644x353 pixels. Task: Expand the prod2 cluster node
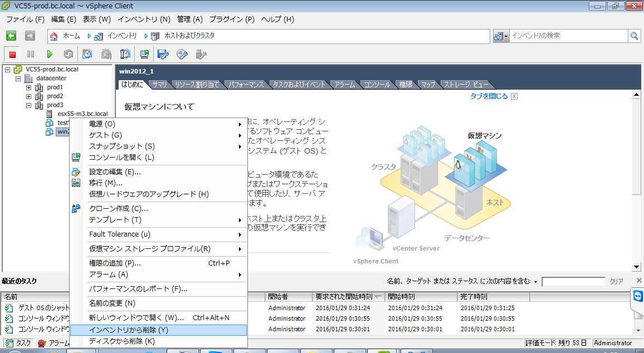(29, 96)
